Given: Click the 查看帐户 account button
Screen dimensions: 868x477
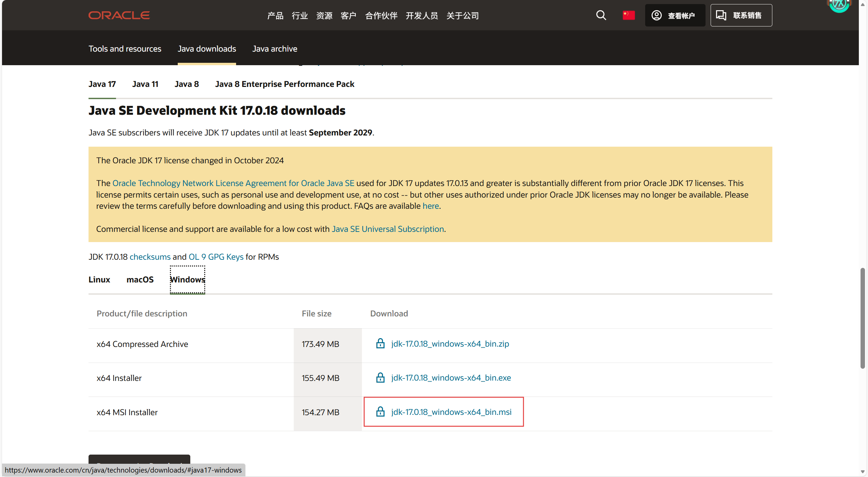Looking at the screenshot, I should 675,15.
